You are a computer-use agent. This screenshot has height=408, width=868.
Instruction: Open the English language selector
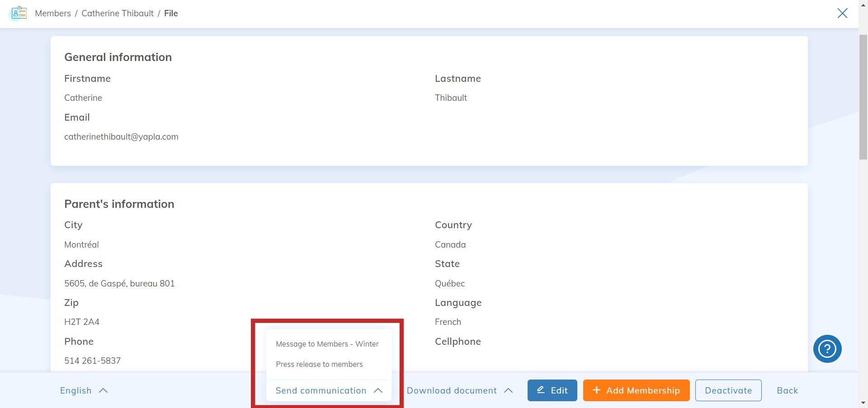[x=83, y=390]
